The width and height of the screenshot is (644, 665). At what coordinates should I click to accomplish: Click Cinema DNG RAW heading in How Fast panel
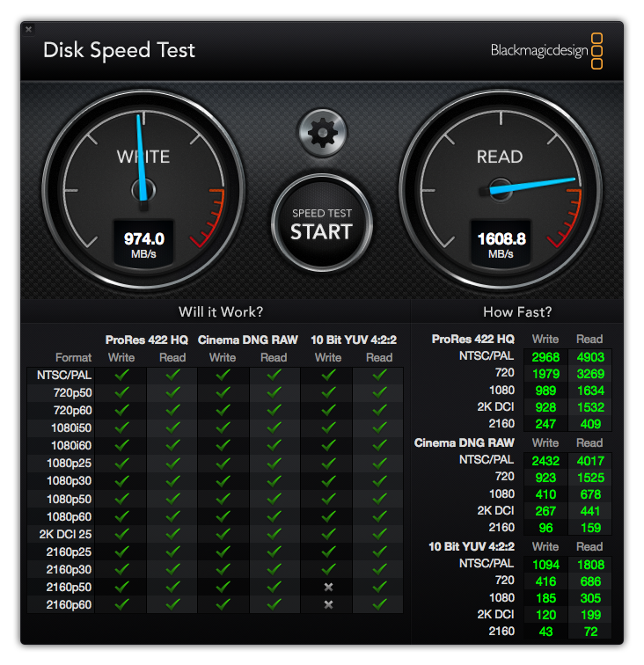click(x=465, y=442)
